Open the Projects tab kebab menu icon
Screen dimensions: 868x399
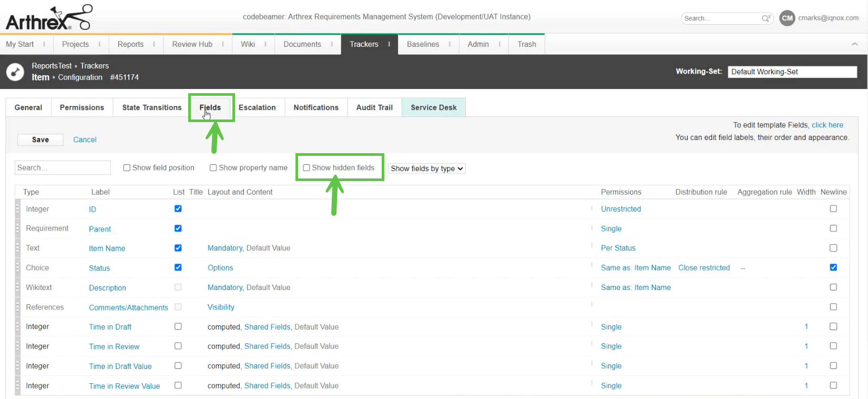[99, 44]
